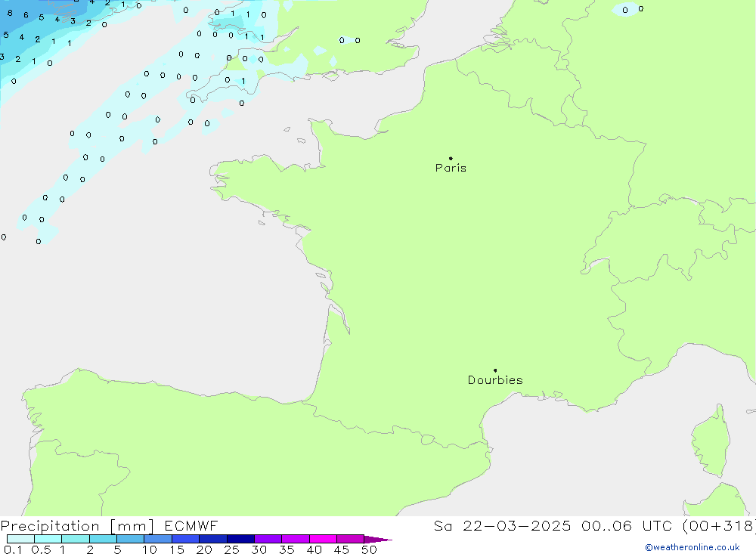This screenshot has height=554, width=756.
Task: Click the '35' legend scale value
Action: click(x=287, y=549)
